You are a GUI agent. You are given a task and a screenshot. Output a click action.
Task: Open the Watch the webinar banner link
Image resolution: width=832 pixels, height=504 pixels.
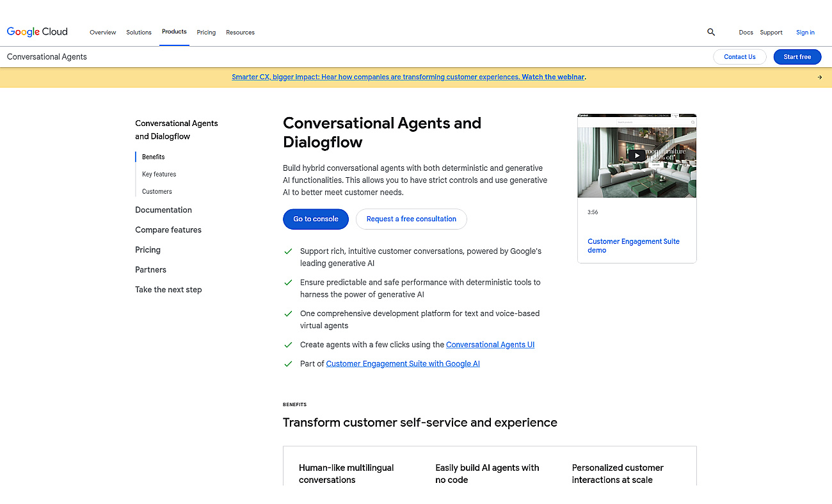click(x=553, y=77)
